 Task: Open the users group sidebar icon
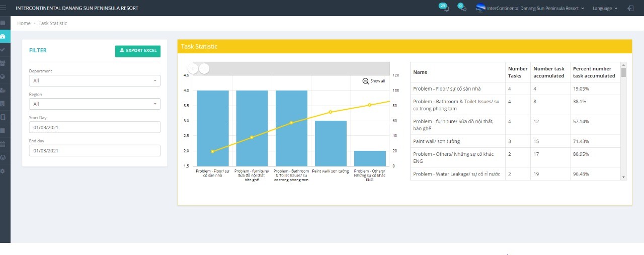point(3,63)
